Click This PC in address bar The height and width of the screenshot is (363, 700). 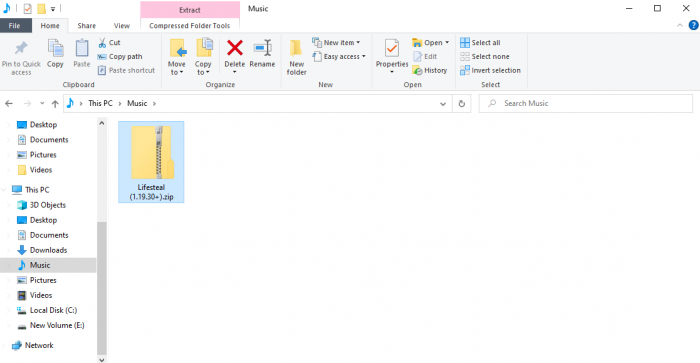100,103
